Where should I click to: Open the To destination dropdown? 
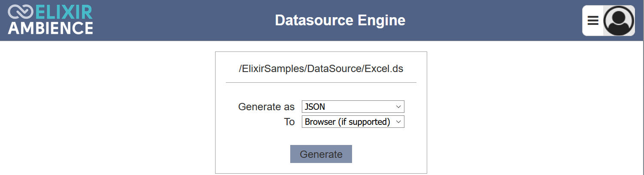point(353,122)
